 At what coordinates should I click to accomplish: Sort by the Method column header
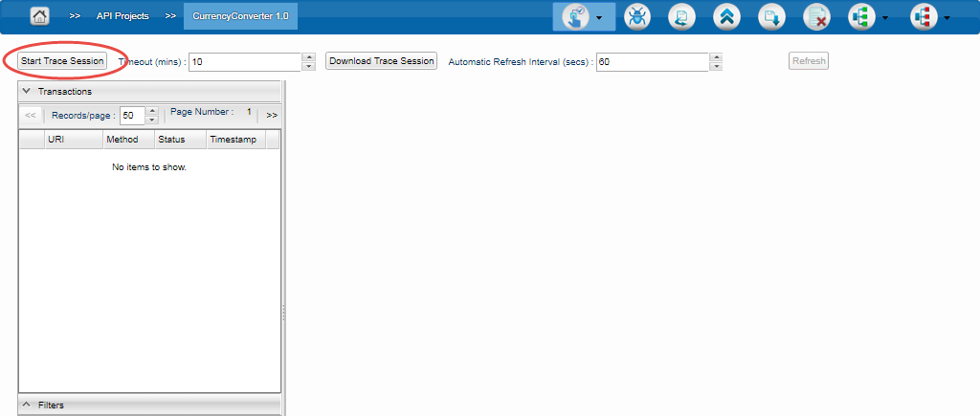(129, 140)
